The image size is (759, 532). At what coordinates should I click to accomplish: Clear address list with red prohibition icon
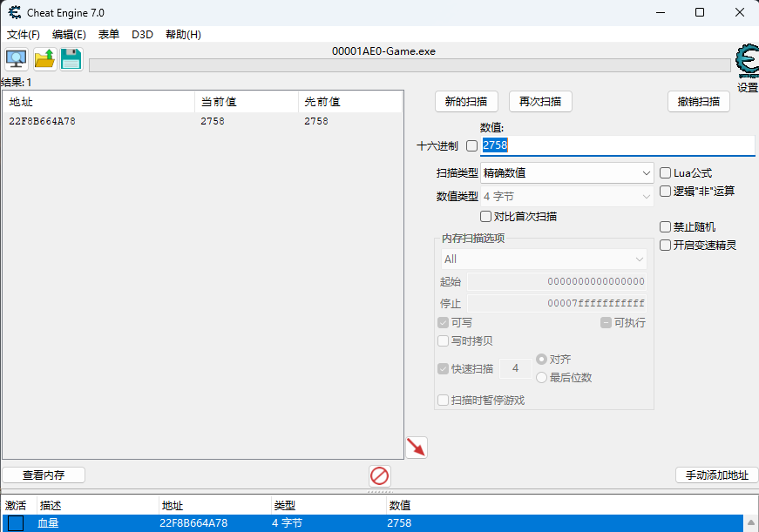(380, 476)
